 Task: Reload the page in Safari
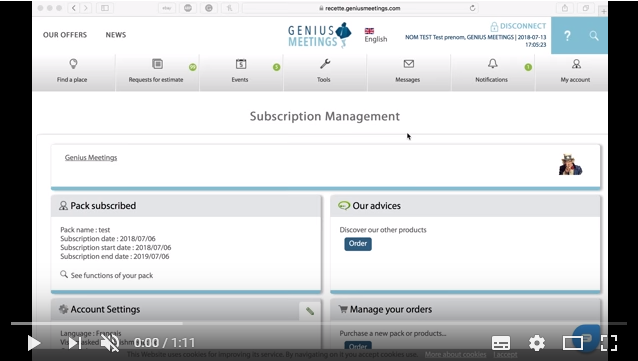point(472,8)
